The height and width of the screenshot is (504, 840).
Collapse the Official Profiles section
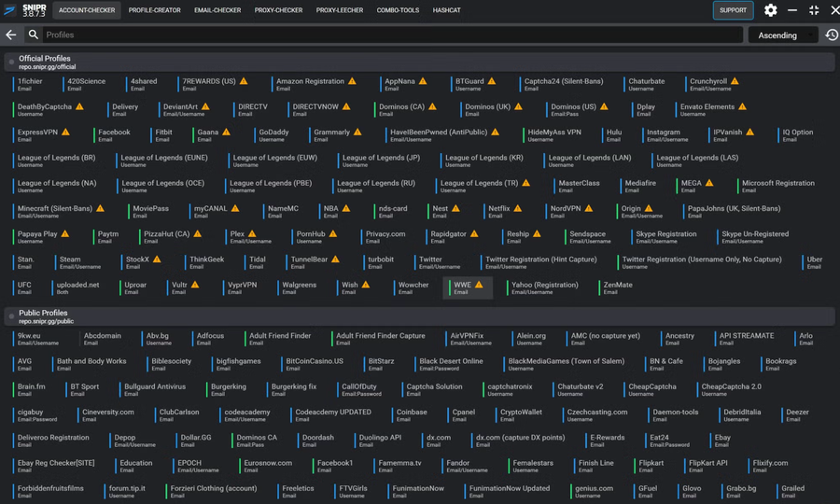point(11,62)
